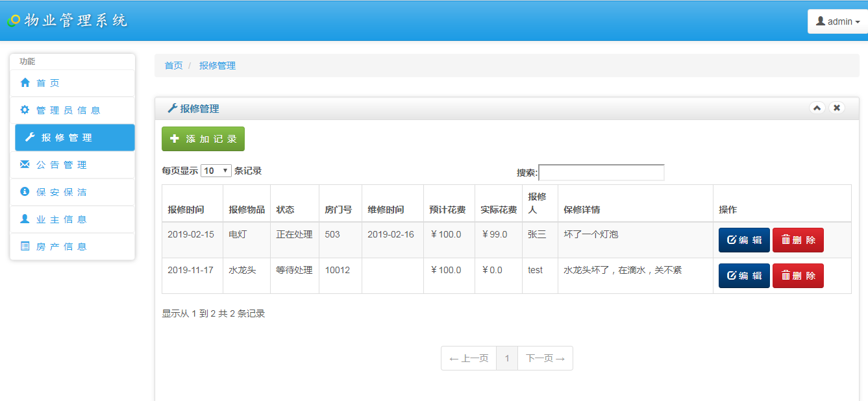868x401 pixels.
Task: Click the home icon beside 首页 in sidebar
Action: pos(25,83)
